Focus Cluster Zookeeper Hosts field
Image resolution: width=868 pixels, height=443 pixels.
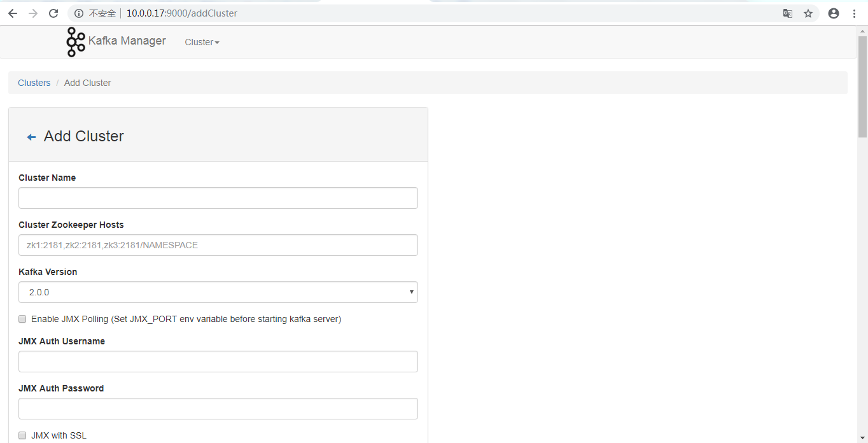coord(218,245)
